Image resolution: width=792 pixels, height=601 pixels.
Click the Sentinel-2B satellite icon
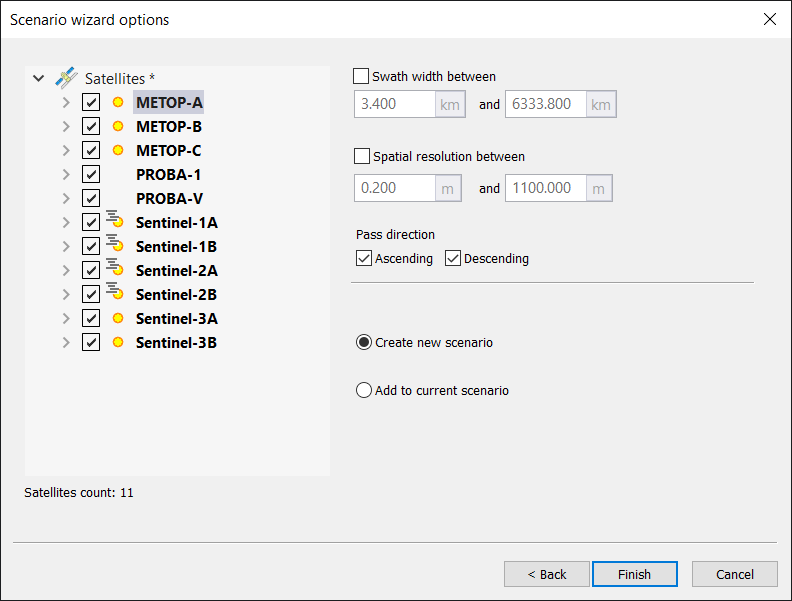tap(114, 294)
